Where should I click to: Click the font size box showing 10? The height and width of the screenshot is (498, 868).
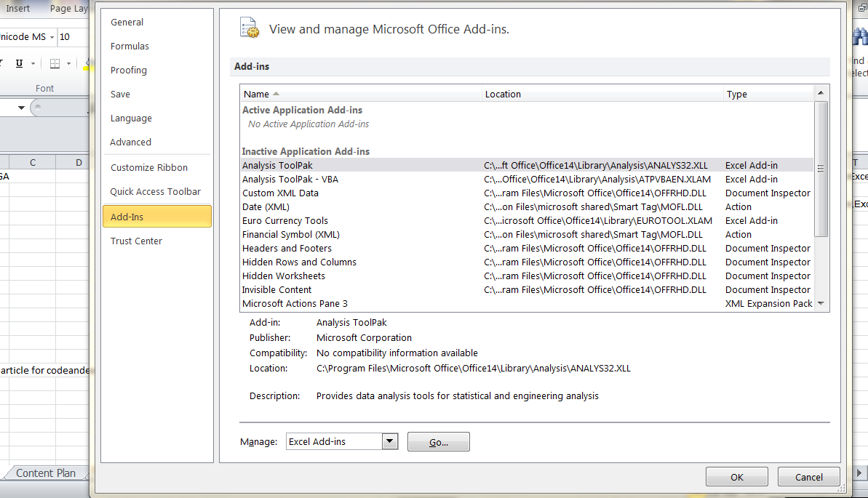[x=73, y=37]
